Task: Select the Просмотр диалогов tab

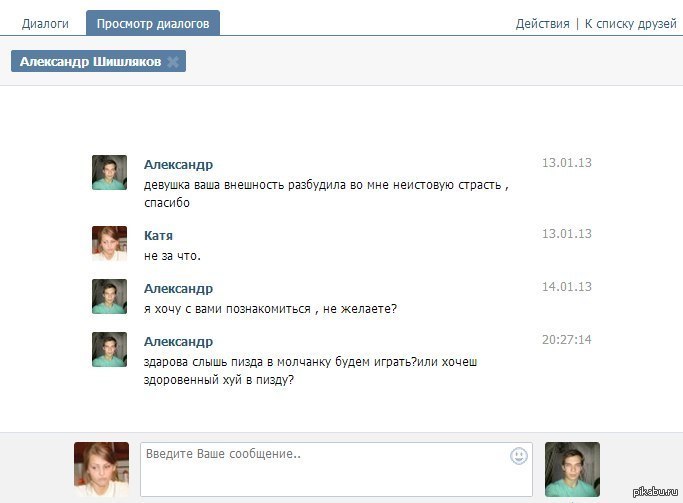Action: (153, 24)
